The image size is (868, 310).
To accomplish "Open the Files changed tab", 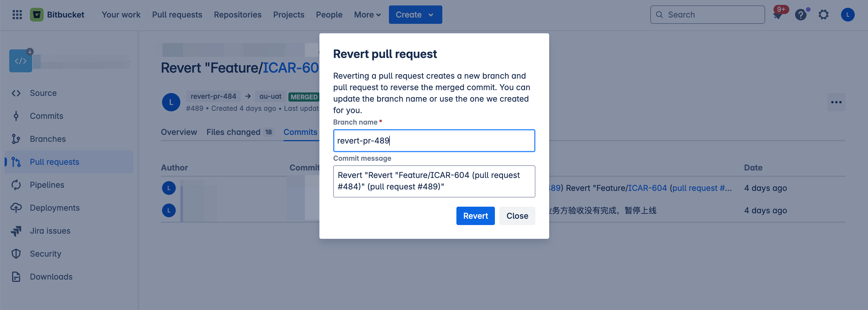I will (233, 132).
